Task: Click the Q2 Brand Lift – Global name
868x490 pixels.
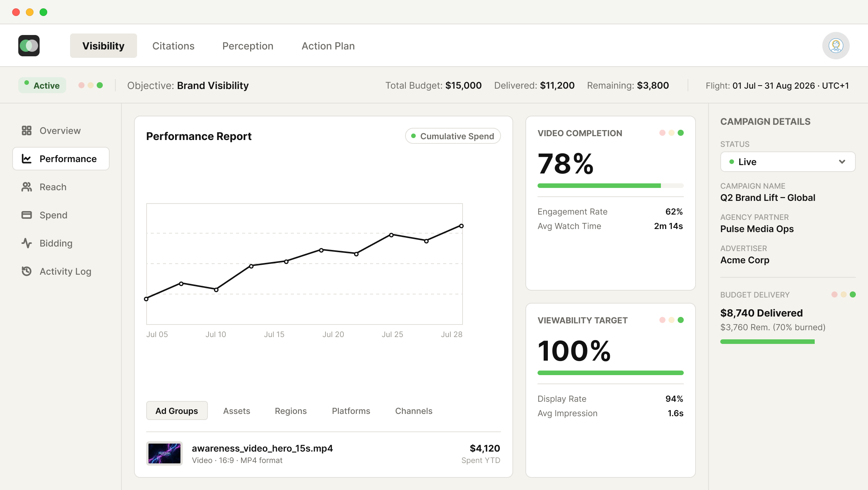Action: (x=767, y=197)
